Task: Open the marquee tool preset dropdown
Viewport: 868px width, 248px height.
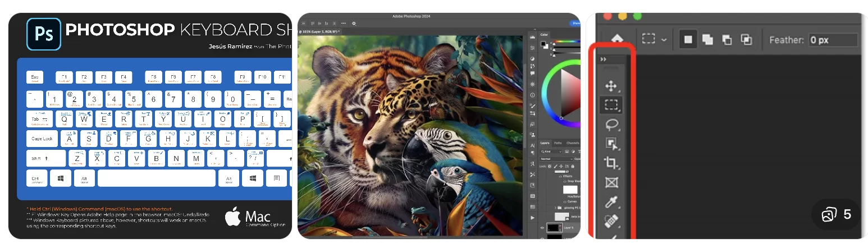Action: coord(665,40)
